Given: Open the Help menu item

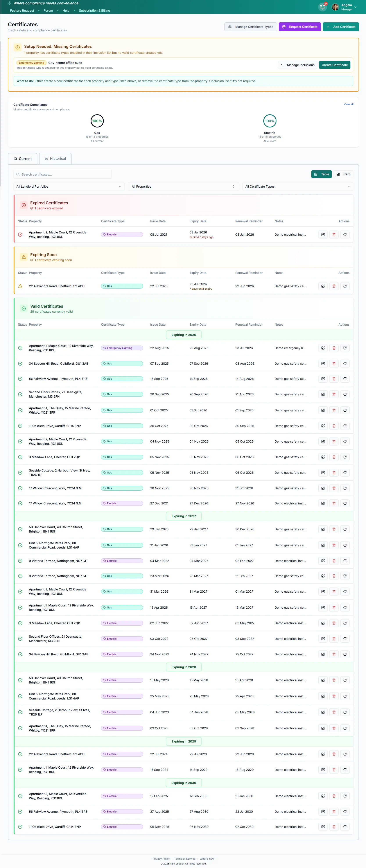Looking at the screenshot, I should [66, 11].
